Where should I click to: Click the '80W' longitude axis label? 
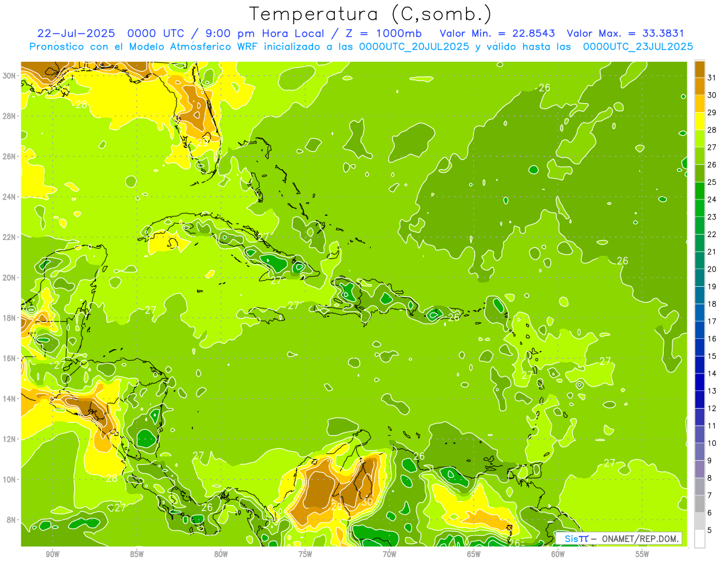[x=221, y=554]
